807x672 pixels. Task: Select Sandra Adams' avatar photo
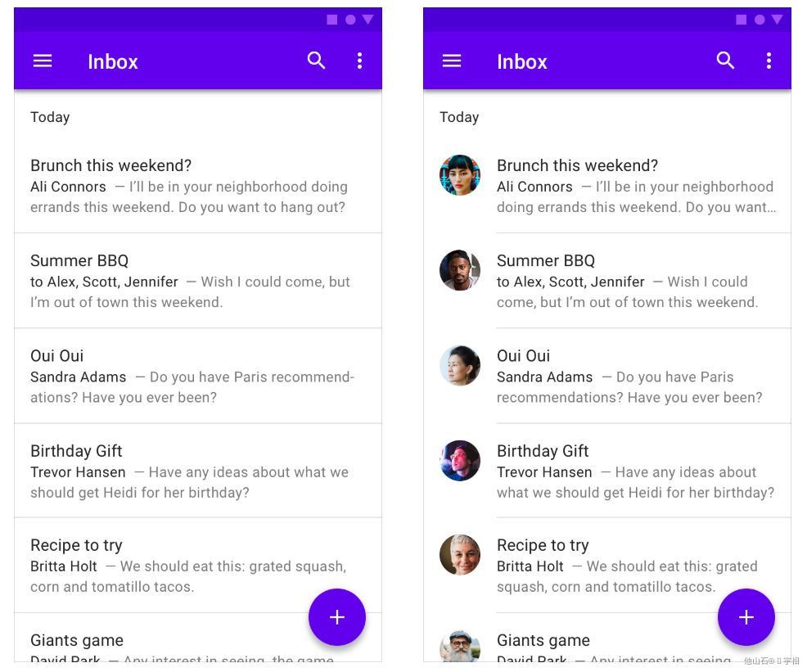[x=460, y=365]
